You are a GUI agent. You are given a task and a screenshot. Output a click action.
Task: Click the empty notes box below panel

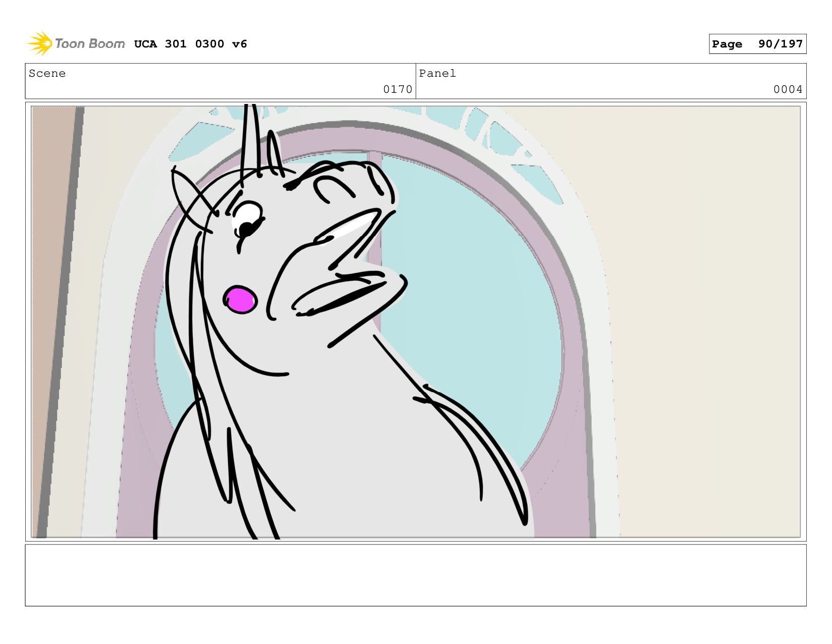coord(415,575)
